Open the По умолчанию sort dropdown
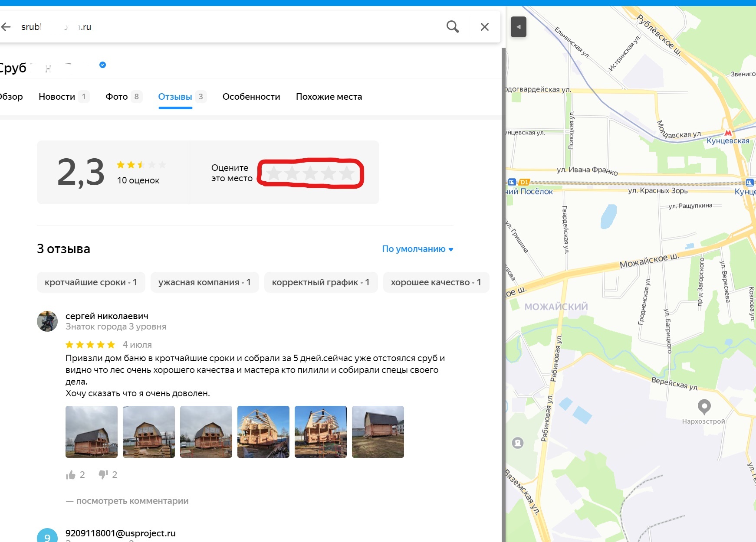This screenshot has height=542, width=756. 417,249
